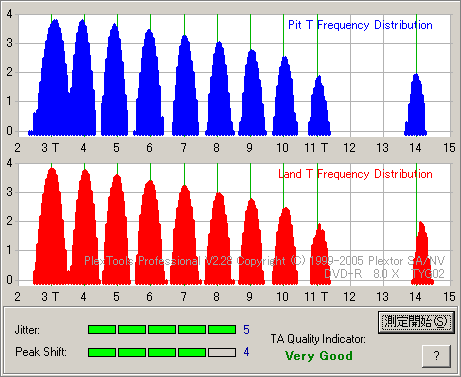Select the fifth green Jitter bar segment
This screenshot has height=377, width=461.
pos(222,330)
